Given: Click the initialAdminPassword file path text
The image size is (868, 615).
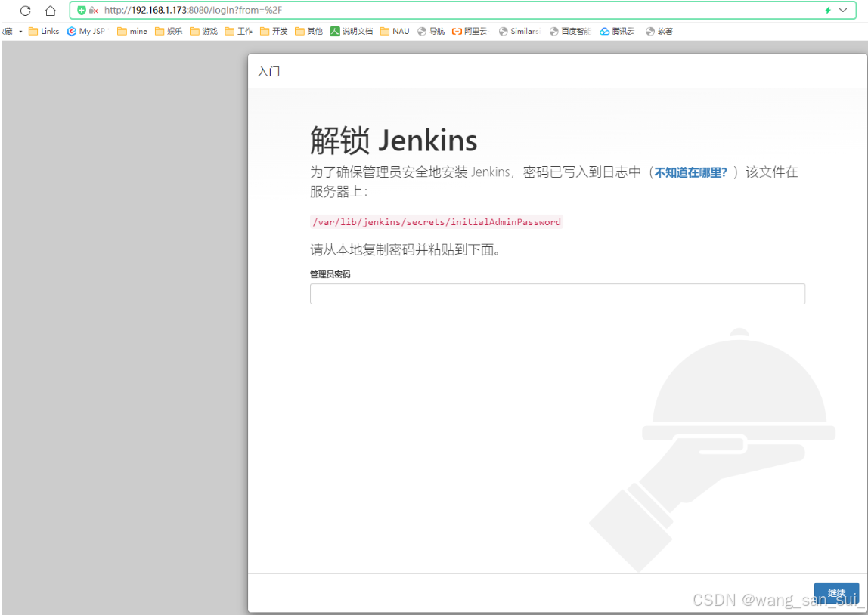Looking at the screenshot, I should 437,222.
